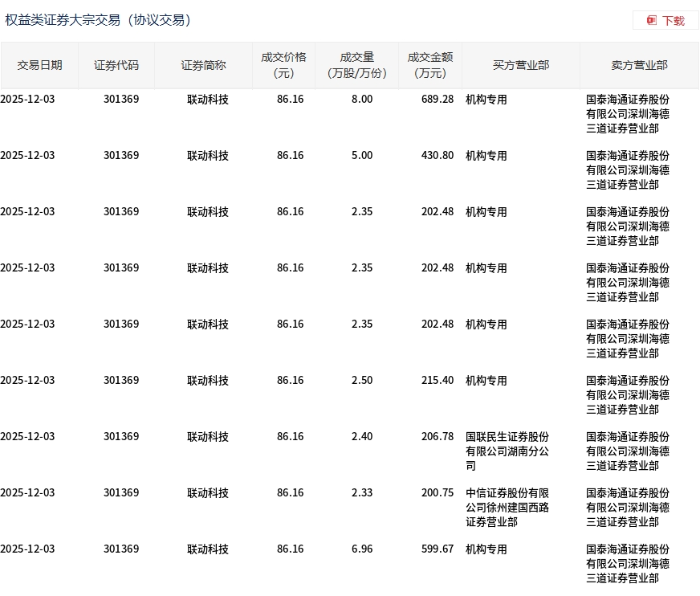This screenshot has width=700, height=596.
Task: Select the 689.28 transaction amount cell
Action: coord(437,99)
